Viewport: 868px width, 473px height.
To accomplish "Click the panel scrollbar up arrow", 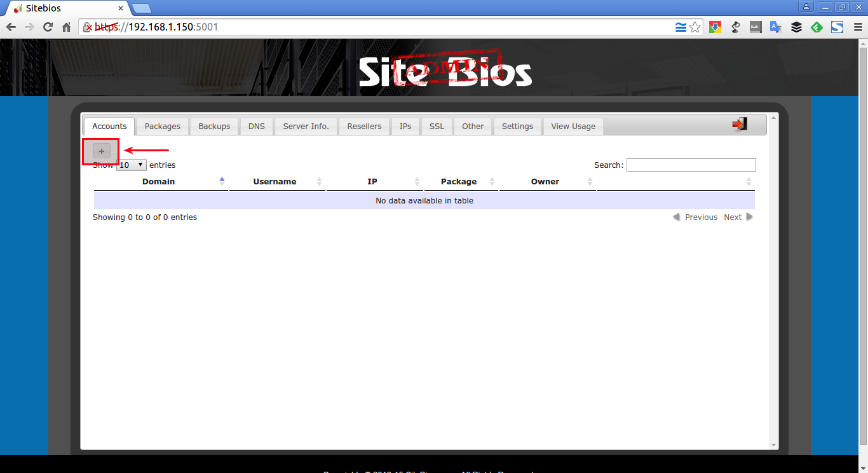I will click(773, 118).
